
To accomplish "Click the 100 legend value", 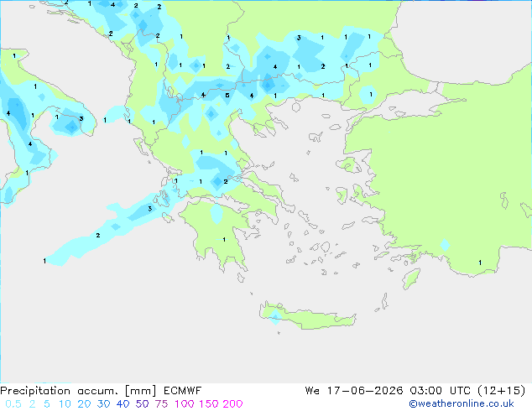I will pos(184,404).
